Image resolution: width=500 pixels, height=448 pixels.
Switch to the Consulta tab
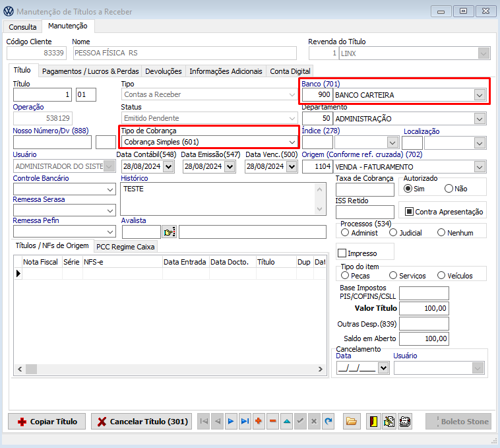(x=22, y=27)
